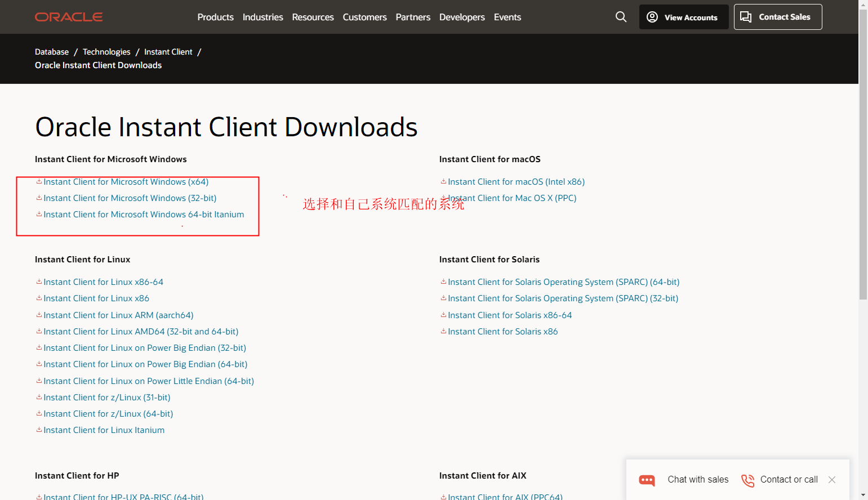Open Instant Client for Linux AMD64 link
The image size is (868, 500).
coord(141,332)
